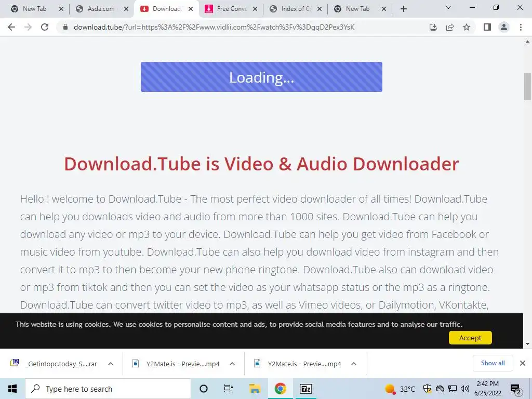The width and height of the screenshot is (532, 399).
Task: Close the first New Tab tab
Action: click(61, 9)
